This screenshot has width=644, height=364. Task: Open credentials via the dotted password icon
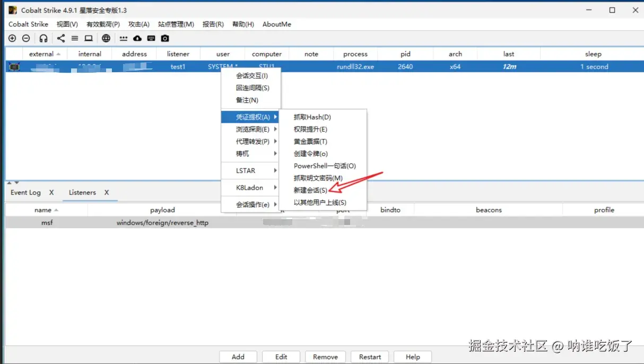[124, 38]
